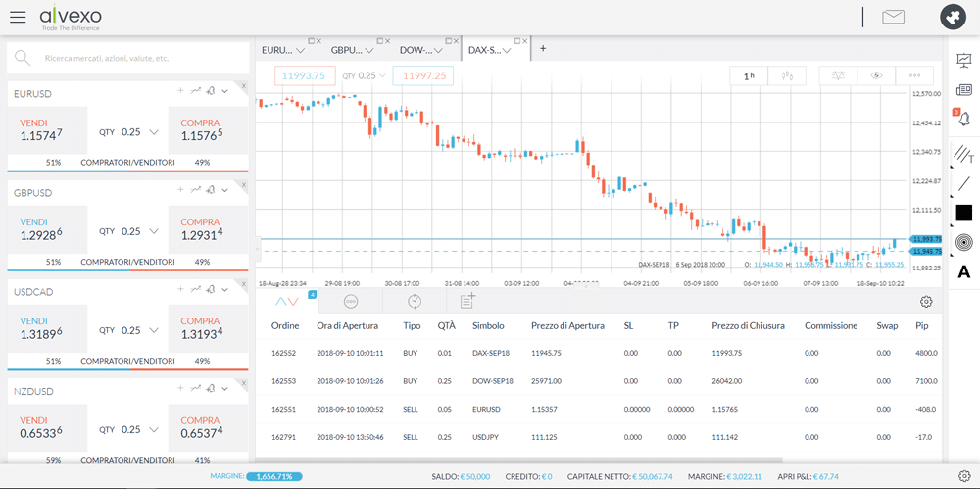Viewport: 980px width, 489px height.
Task: Select the parallel channel drawing tool
Action: 963,153
